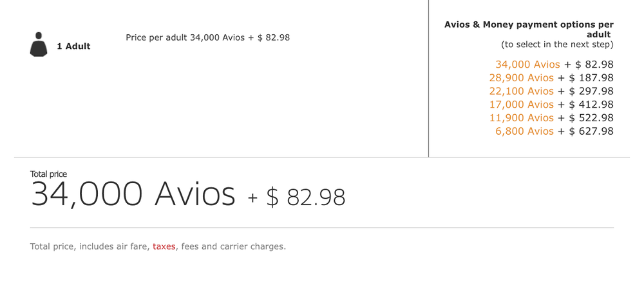Click the large $ 82.98 total amount
The height and width of the screenshot is (289, 644).
pos(306,197)
